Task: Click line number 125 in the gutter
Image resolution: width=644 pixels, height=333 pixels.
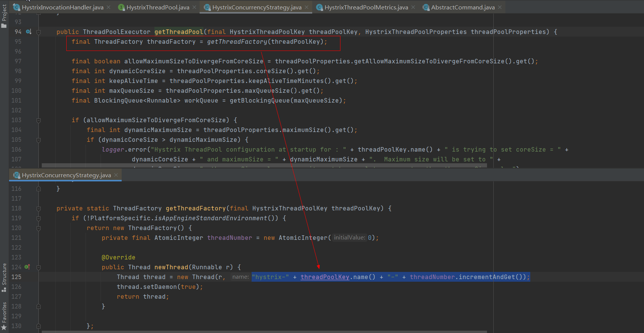Action: (16, 277)
